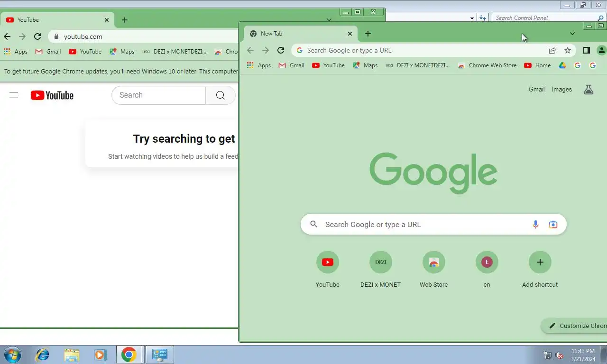This screenshot has height=364, width=607.
Task: Launch Internet Explorer from the taskbar
Action: (43, 355)
